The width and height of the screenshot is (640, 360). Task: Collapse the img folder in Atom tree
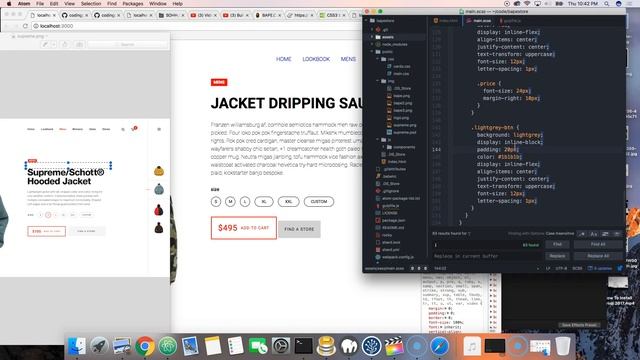378,81
